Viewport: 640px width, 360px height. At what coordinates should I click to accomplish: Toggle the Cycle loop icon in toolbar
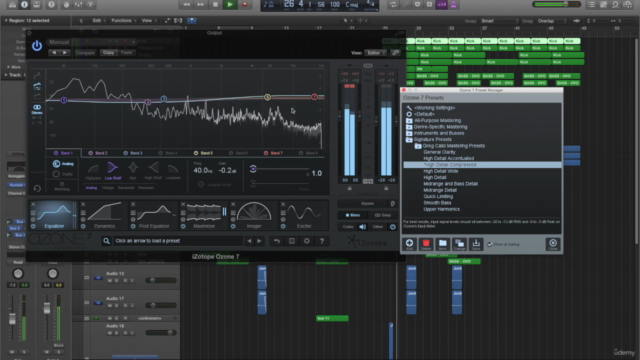pyautogui.click(x=393, y=4)
